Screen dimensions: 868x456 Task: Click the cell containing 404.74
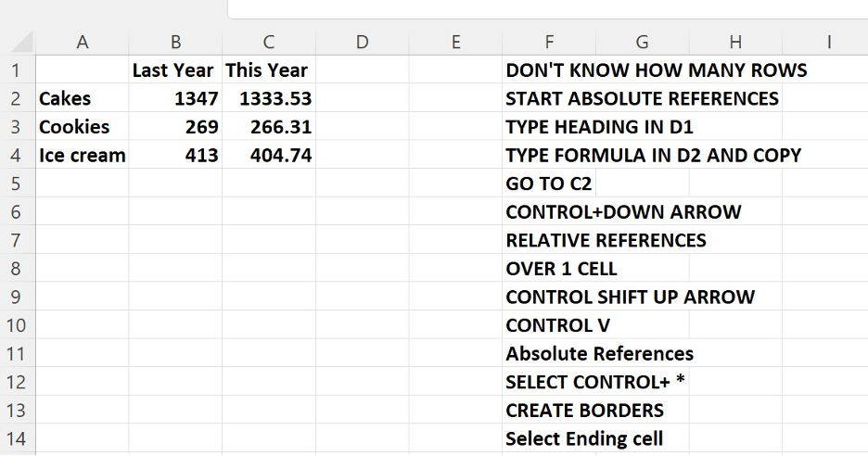coord(268,156)
